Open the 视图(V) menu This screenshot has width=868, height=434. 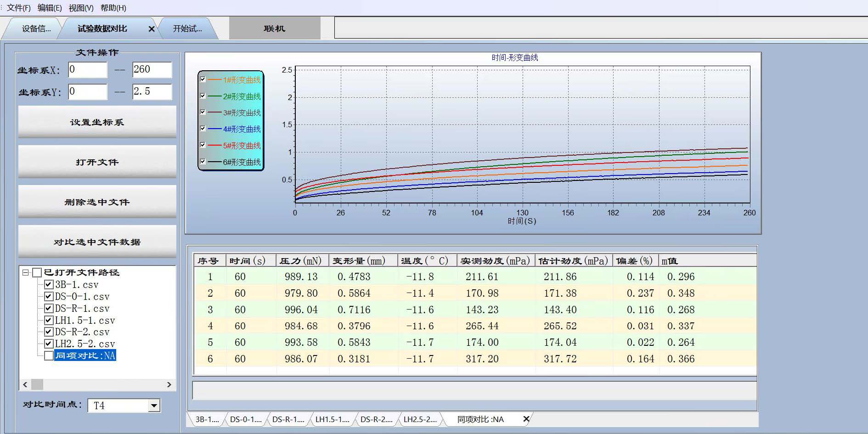[81, 8]
